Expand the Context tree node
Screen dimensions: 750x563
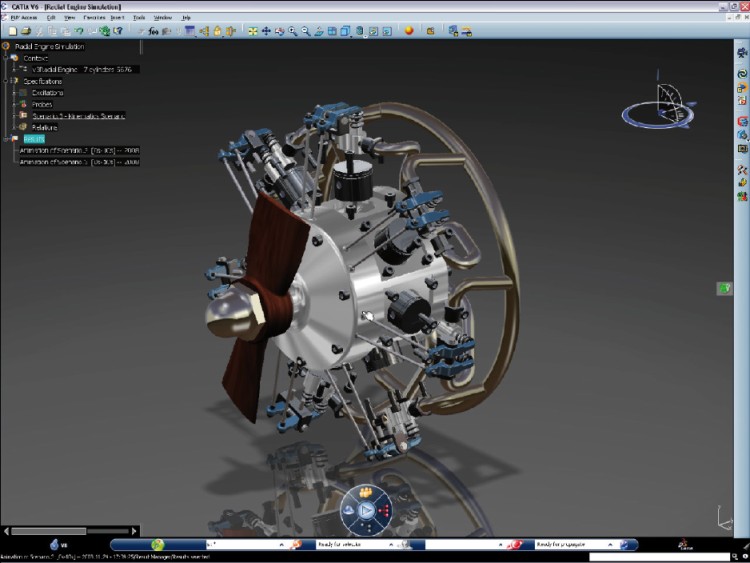pyautogui.click(x=6, y=58)
